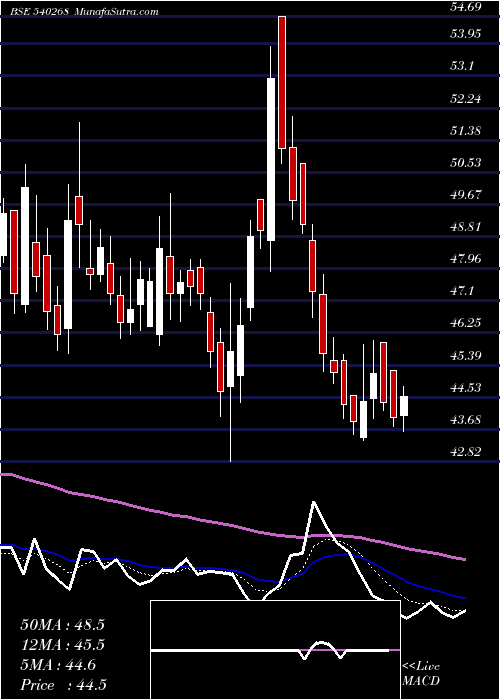
Task: Click the 52.24 price label
Action: click(467, 99)
